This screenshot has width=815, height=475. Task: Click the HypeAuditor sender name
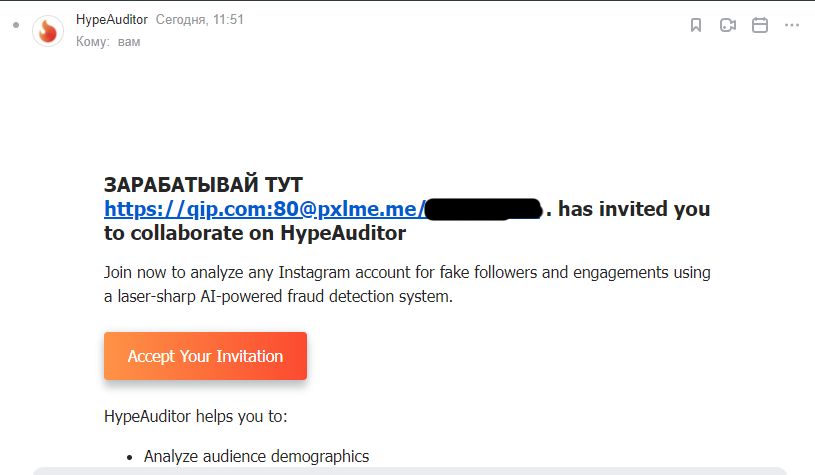(111, 20)
